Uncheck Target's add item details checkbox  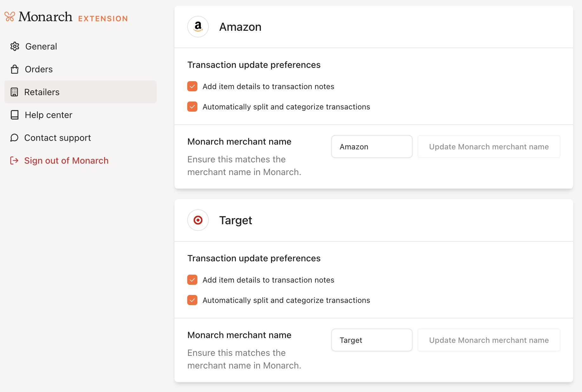tap(192, 280)
